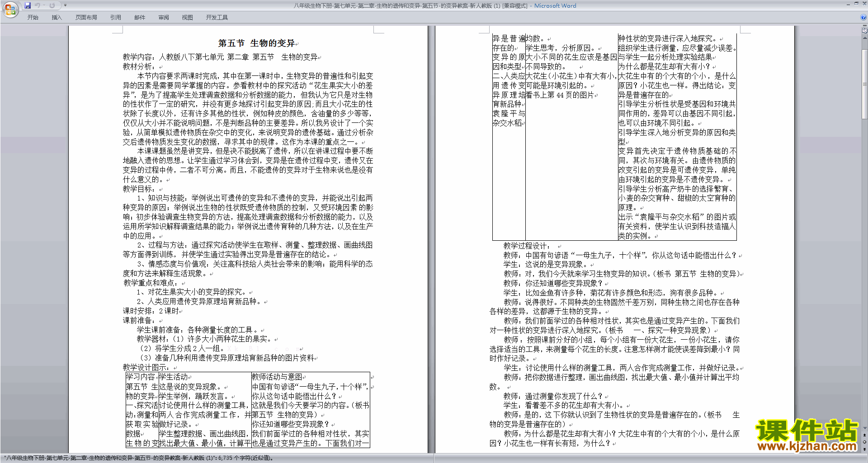Toggle ruler icon above vertical scrollbar
This screenshot has height=463, width=868.
(x=865, y=31)
